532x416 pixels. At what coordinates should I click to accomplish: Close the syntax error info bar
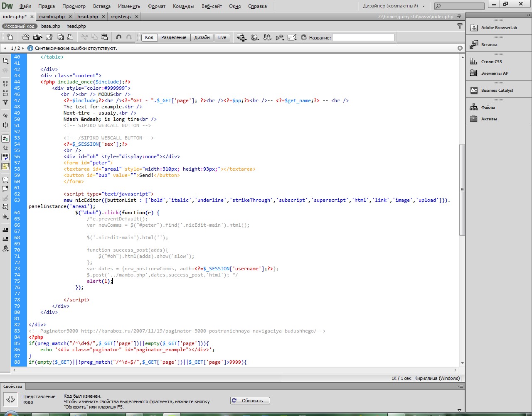tap(460, 48)
